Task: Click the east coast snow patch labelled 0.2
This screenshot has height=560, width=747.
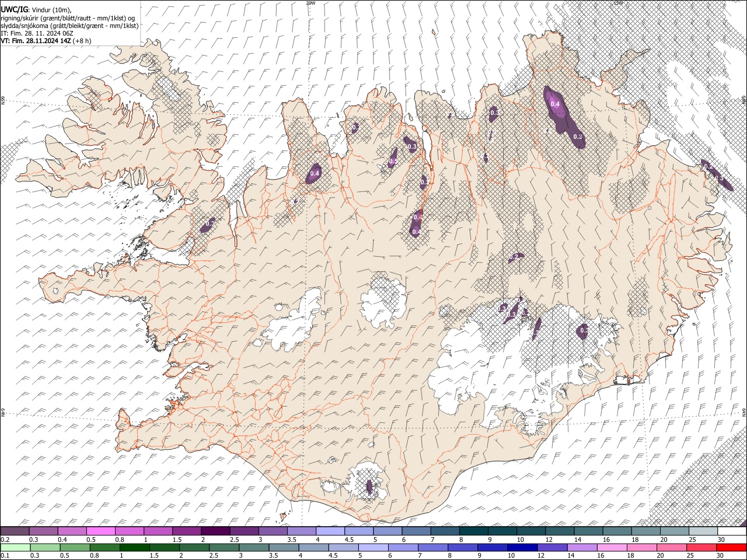Action: (717, 174)
